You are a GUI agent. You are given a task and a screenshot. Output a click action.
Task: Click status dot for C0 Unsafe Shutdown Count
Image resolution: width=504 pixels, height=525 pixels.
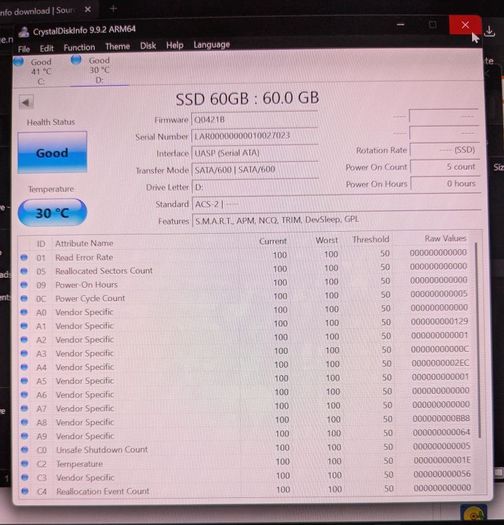pyautogui.click(x=24, y=449)
